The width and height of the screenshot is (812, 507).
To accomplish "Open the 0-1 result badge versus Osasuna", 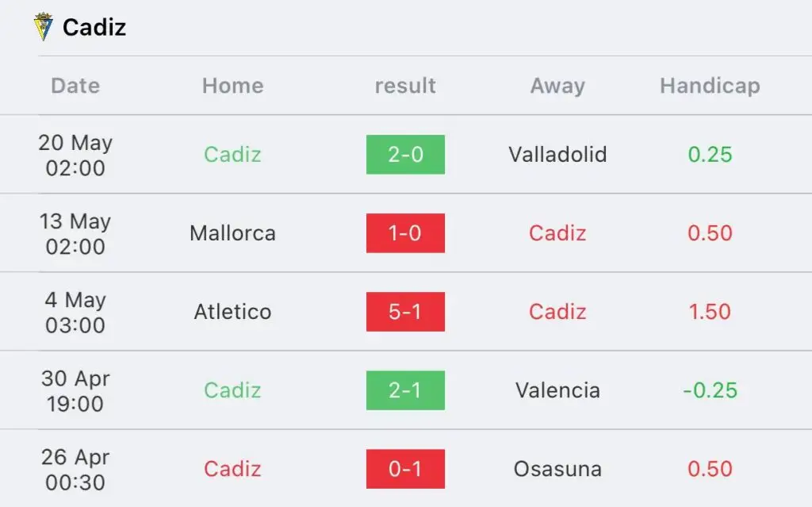I will pyautogui.click(x=405, y=469).
